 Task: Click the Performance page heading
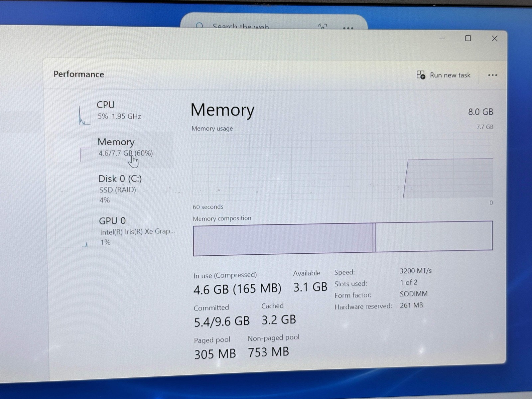pyautogui.click(x=79, y=74)
